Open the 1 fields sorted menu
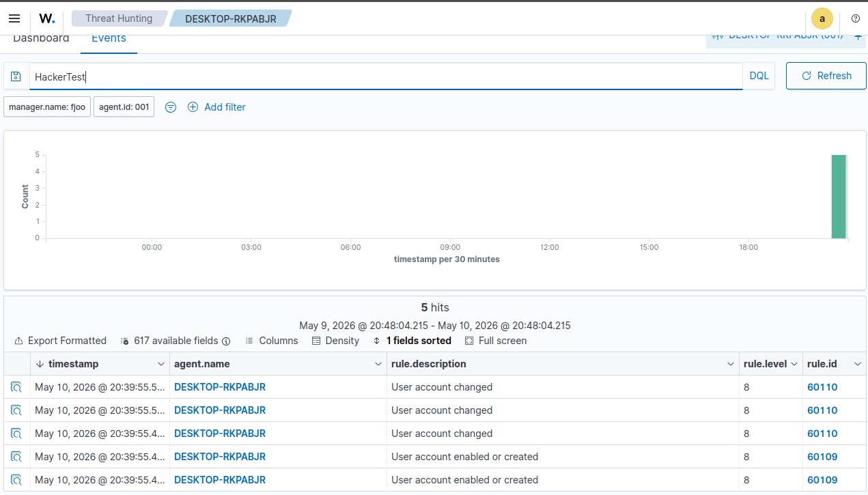The height and width of the screenshot is (495, 868). click(412, 341)
